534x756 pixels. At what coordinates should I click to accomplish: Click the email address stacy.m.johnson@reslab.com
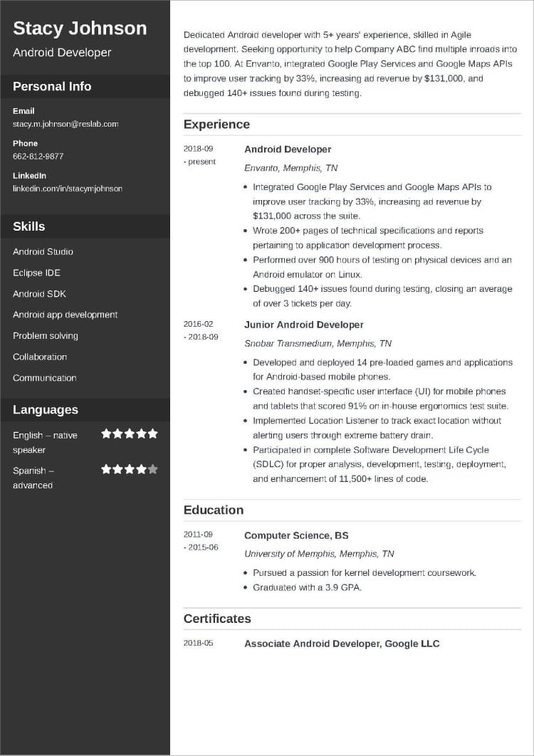point(66,124)
